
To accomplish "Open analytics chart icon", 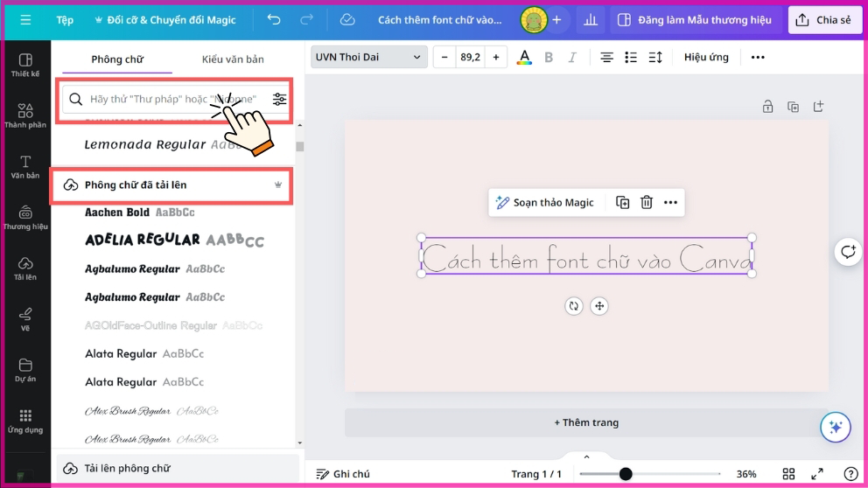I will pos(591,20).
